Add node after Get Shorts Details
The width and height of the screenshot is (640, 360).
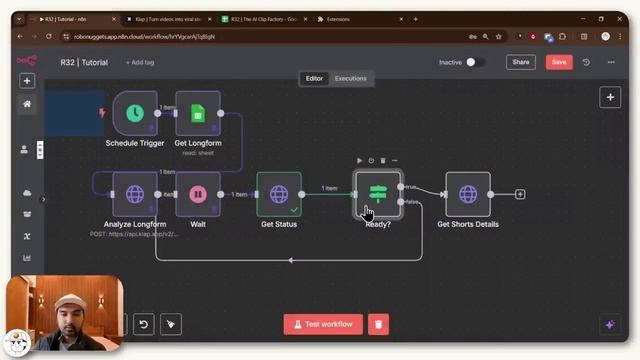tap(520, 194)
